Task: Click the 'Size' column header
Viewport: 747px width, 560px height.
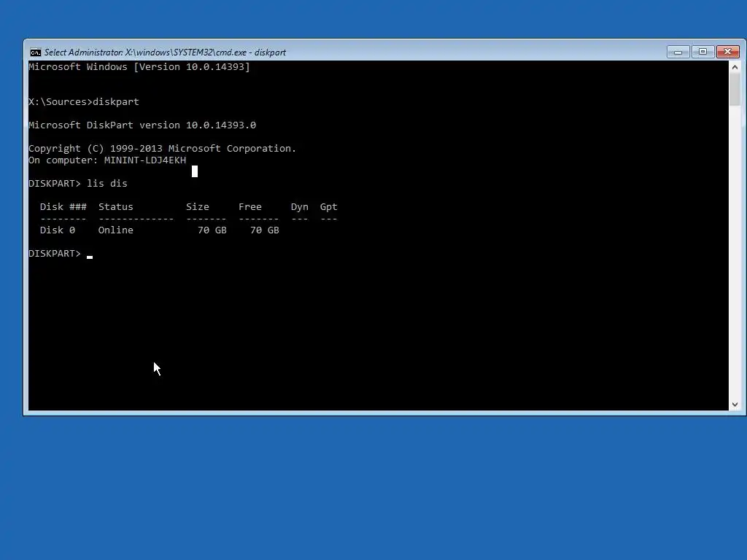Action: click(197, 206)
